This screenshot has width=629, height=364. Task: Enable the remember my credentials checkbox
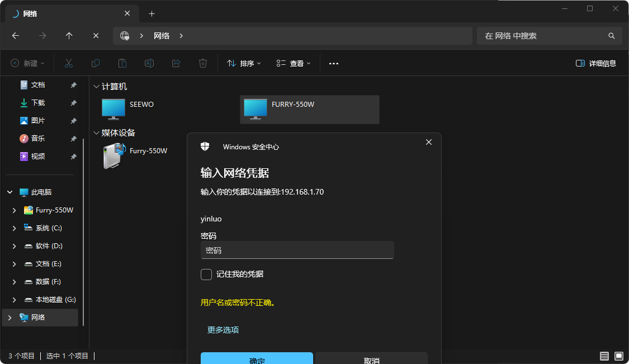[206, 275]
